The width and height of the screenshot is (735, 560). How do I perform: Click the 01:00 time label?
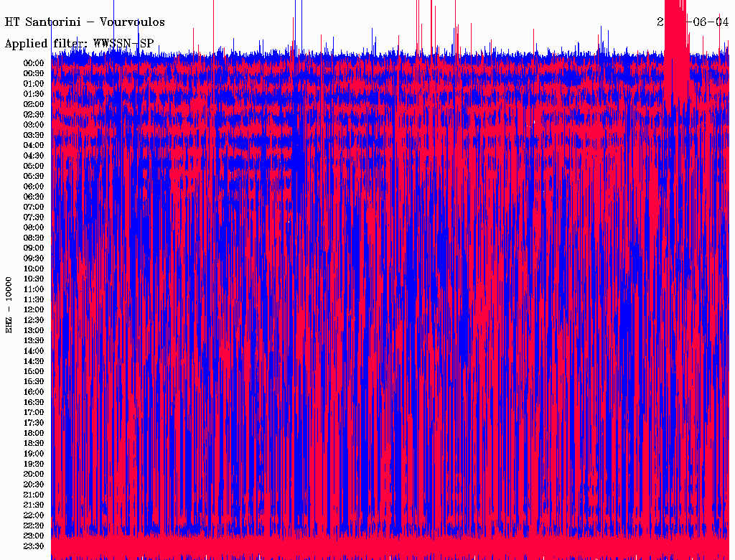pyautogui.click(x=34, y=83)
